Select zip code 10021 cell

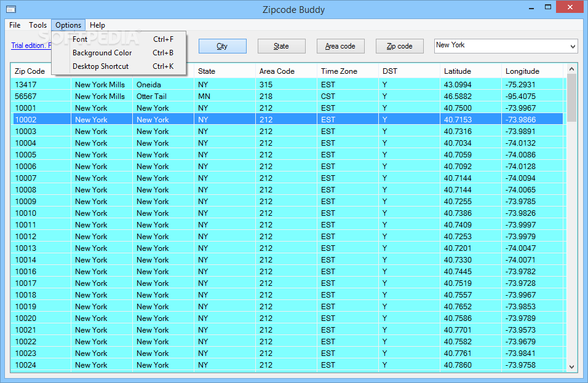click(42, 330)
